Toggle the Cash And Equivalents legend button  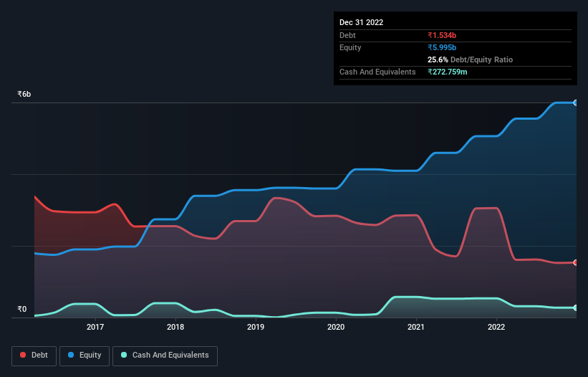pyautogui.click(x=165, y=355)
